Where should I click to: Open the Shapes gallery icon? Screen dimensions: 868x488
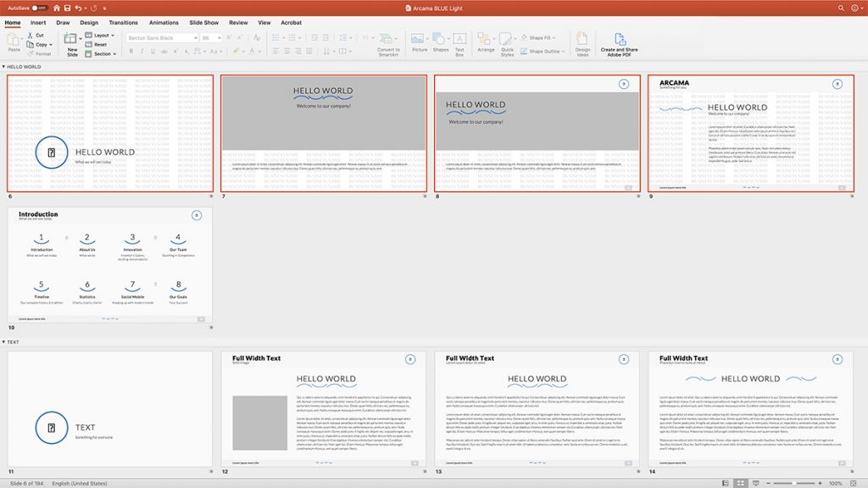point(438,36)
